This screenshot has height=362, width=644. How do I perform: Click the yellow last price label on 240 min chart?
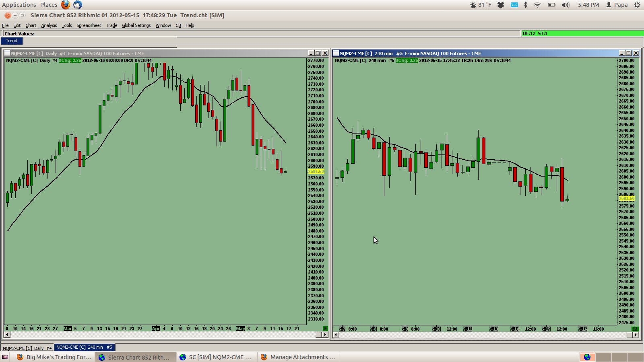coord(627,199)
